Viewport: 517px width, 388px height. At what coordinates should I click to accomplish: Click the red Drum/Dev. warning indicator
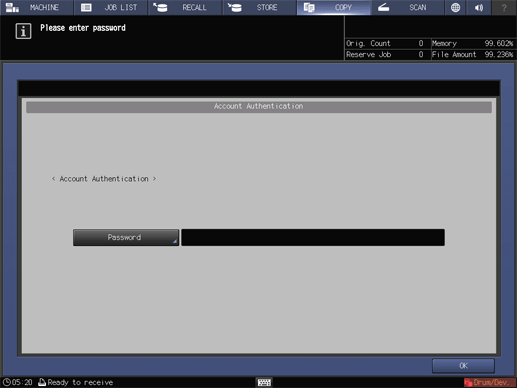pos(490,382)
